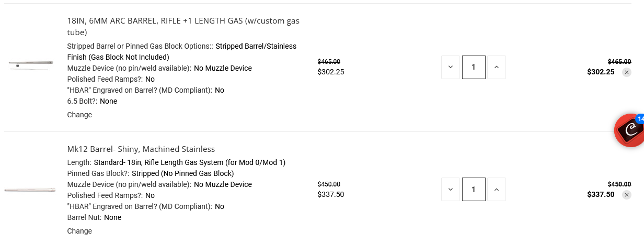Decrease quantity of 6MM ARC barrel
This screenshot has width=644, height=243.
(451, 67)
